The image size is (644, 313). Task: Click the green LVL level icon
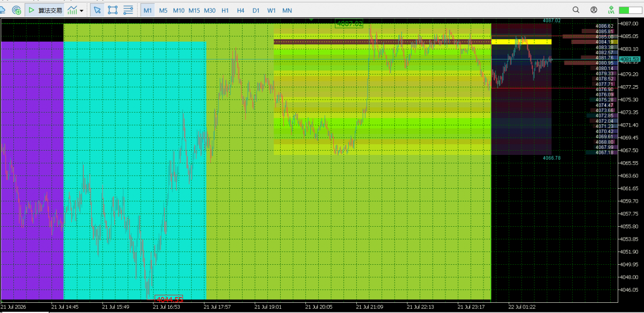click(x=611, y=10)
